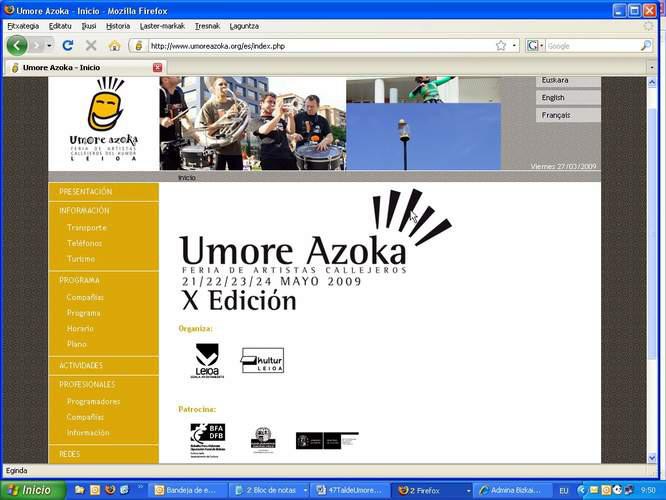Open the back/forward history dropdown arrow
The height and width of the screenshot is (500, 666).
[x=50, y=45]
